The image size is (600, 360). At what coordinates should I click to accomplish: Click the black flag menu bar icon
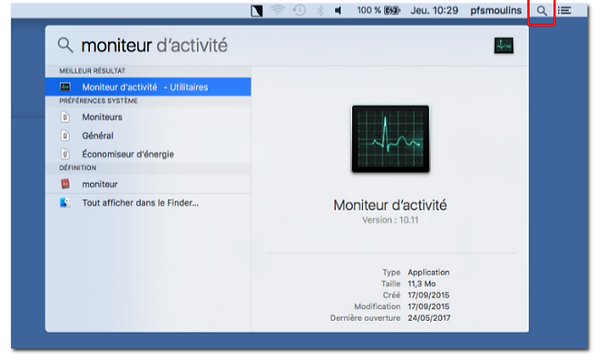(256, 11)
